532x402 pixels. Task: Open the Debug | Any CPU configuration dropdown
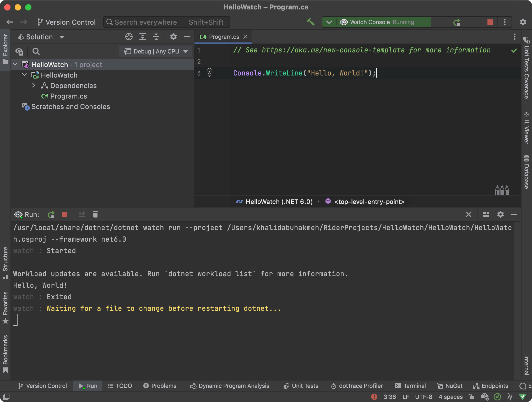pyautogui.click(x=156, y=51)
